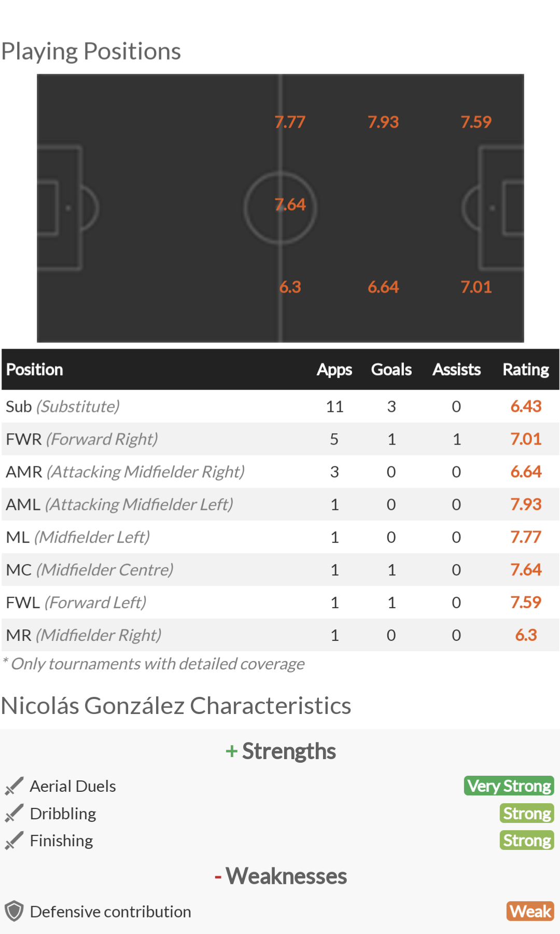Viewport: 560px width, 934px height.
Task: Sort table by Assists column header
Action: coord(457,369)
